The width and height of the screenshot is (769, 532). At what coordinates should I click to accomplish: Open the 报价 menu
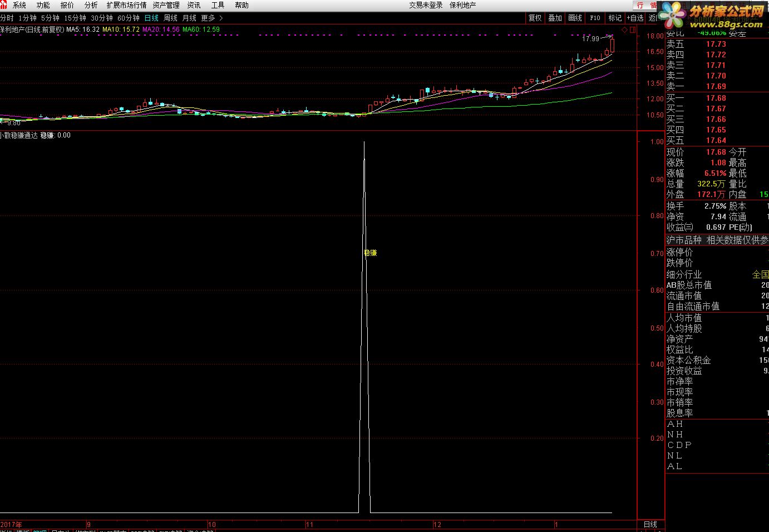tap(67, 5)
